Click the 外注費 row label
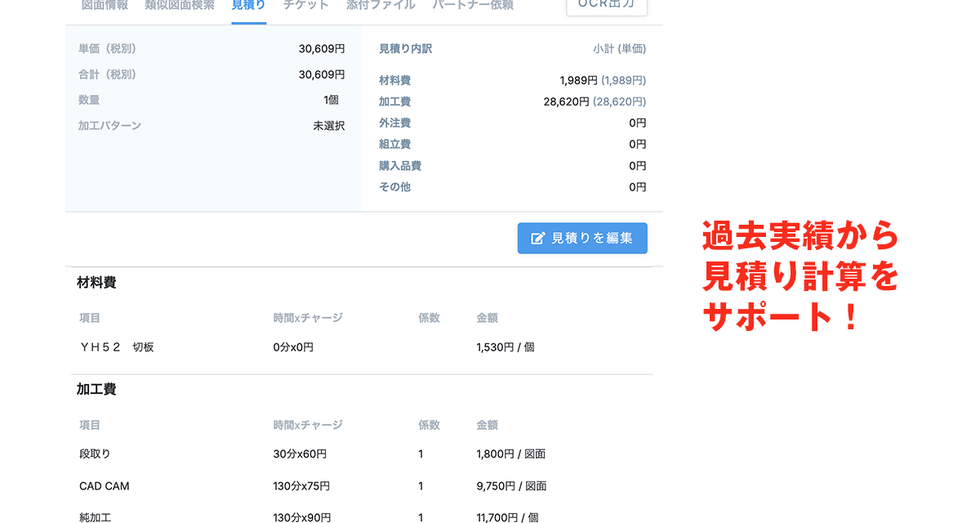Viewport: 980px width, 523px height. point(394,123)
